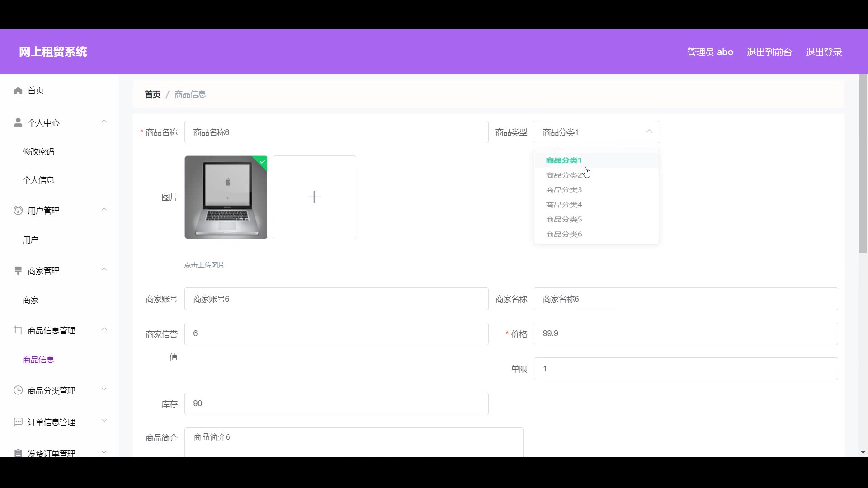Collapse the 商品信息管理 menu chevron

(104, 329)
